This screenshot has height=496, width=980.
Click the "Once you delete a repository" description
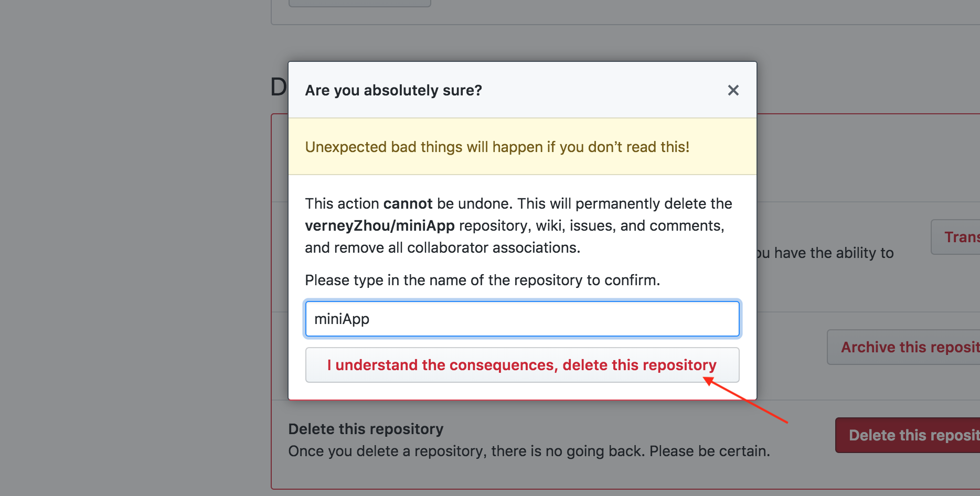[x=529, y=451]
